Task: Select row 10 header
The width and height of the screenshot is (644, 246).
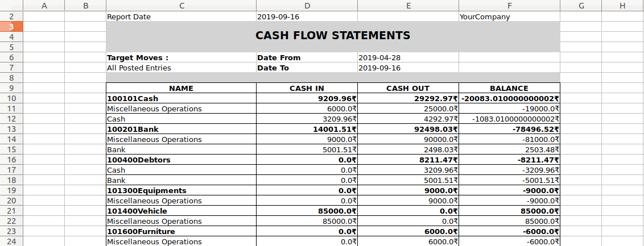Action: coord(11,98)
